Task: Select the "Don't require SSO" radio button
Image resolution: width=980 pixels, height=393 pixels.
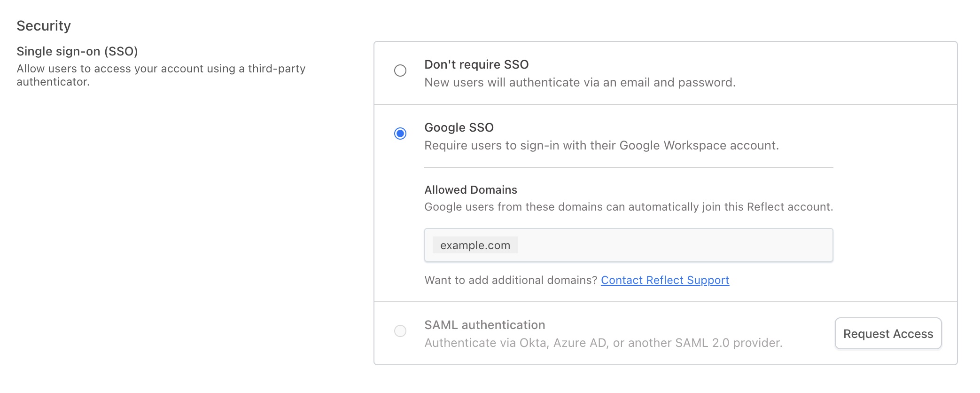Action: 400,71
